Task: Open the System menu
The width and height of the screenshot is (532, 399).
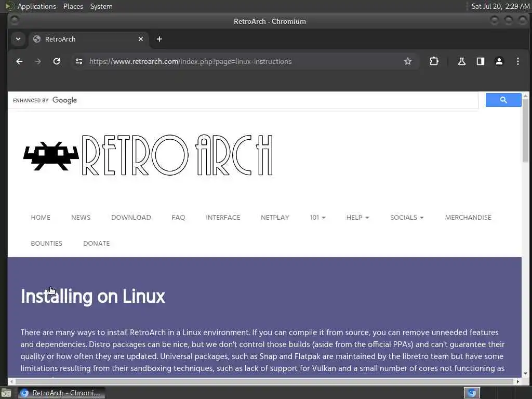Action: pos(101,6)
